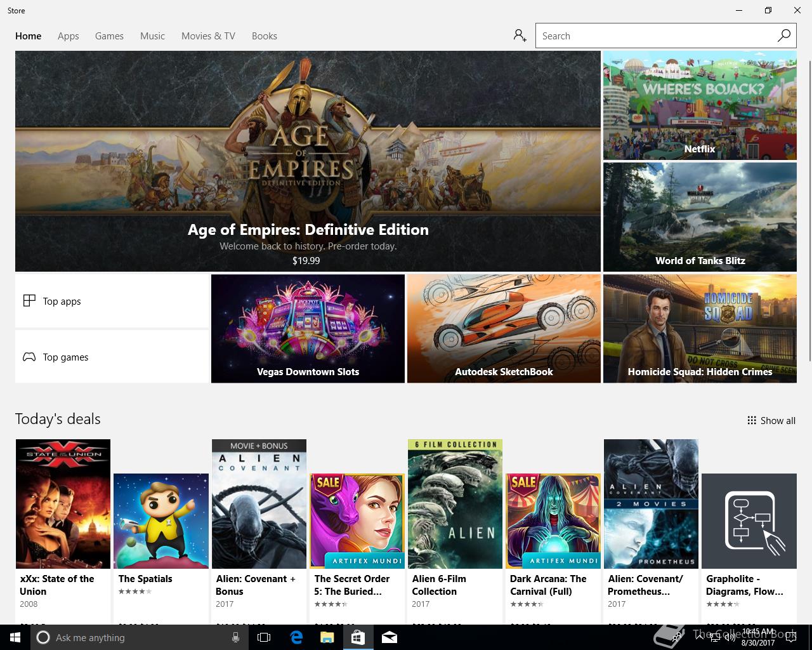Select The Spatials game artwork
Image resolution: width=812 pixels, height=650 pixels.
(161, 521)
